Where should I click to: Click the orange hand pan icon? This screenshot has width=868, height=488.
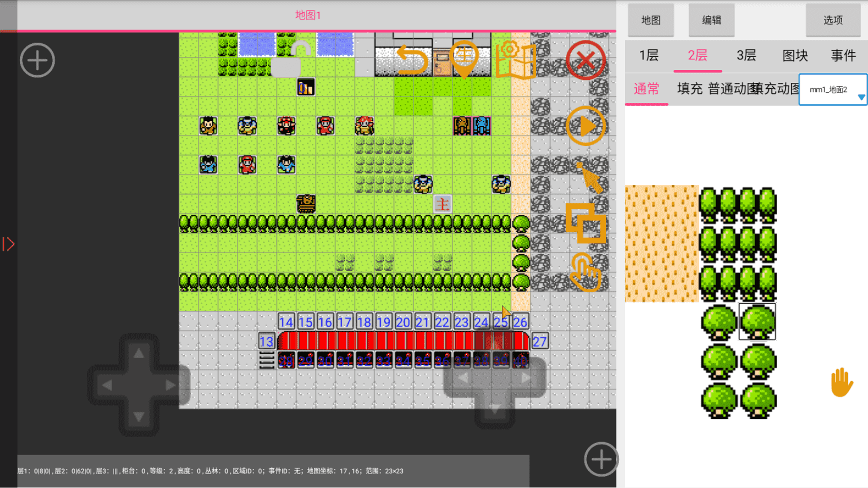(841, 383)
